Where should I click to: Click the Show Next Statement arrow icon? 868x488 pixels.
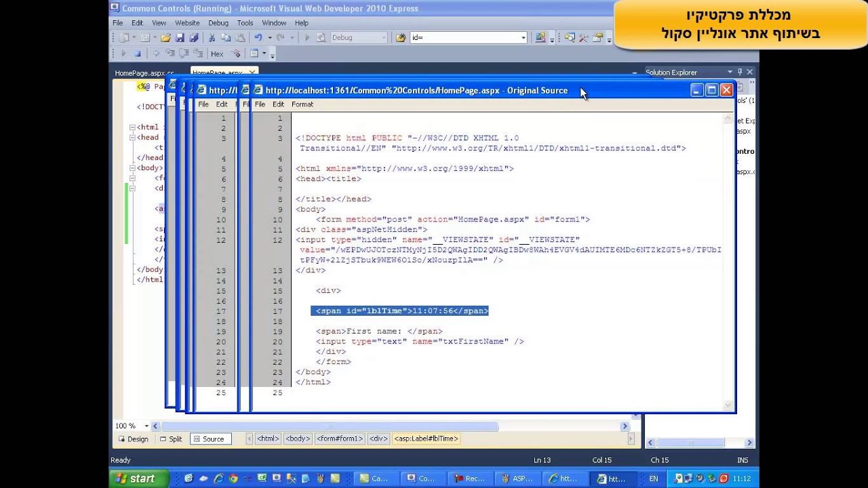(156, 54)
